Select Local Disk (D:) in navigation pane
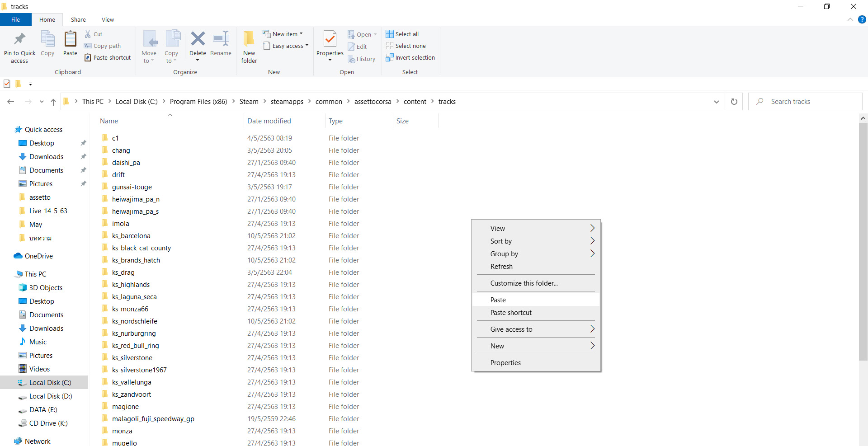 click(x=51, y=396)
